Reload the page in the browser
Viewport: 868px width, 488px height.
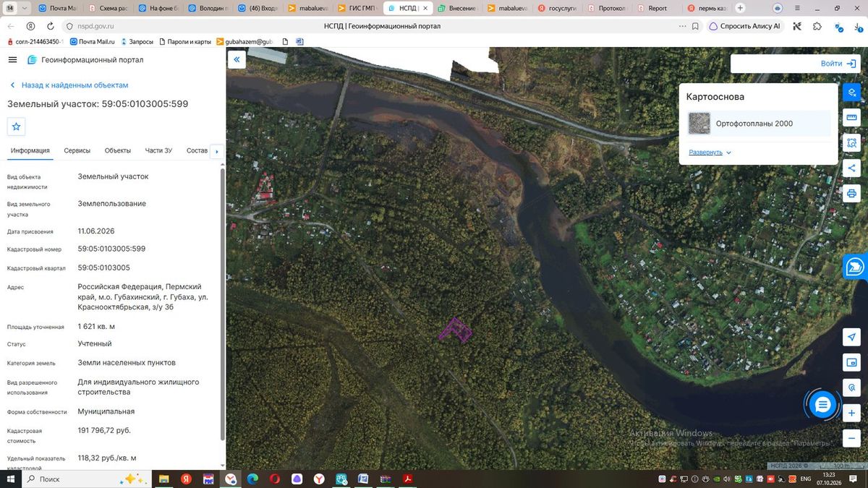coord(51,26)
